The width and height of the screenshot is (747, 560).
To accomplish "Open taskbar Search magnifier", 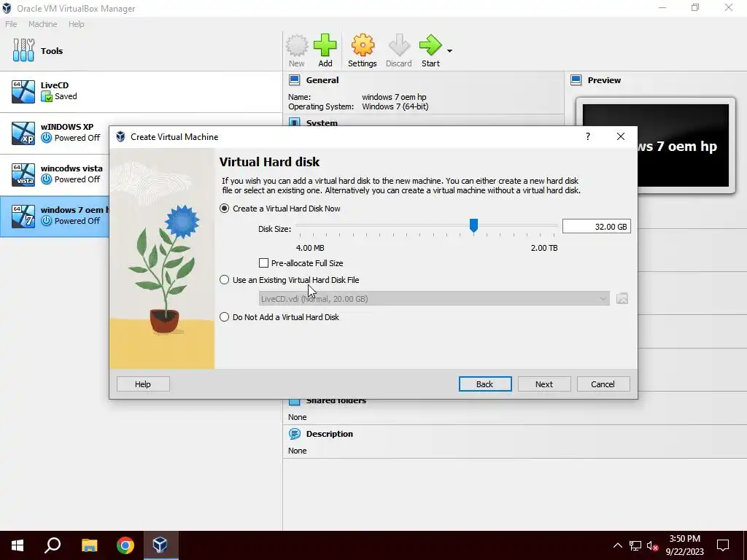I will point(53,545).
